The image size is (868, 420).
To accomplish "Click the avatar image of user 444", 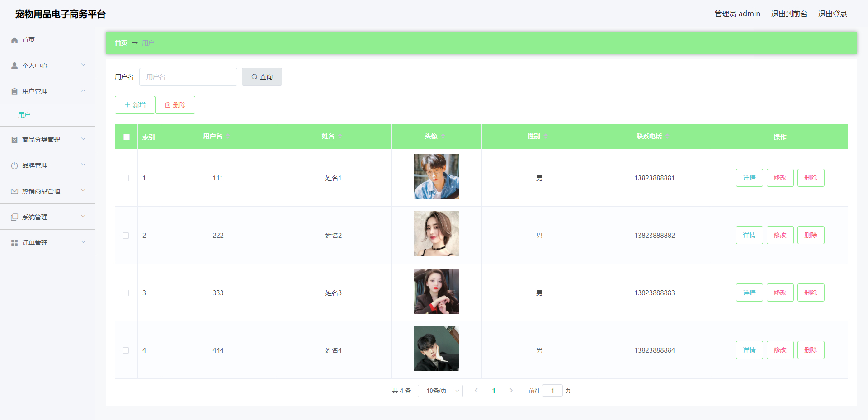I will pyautogui.click(x=437, y=349).
